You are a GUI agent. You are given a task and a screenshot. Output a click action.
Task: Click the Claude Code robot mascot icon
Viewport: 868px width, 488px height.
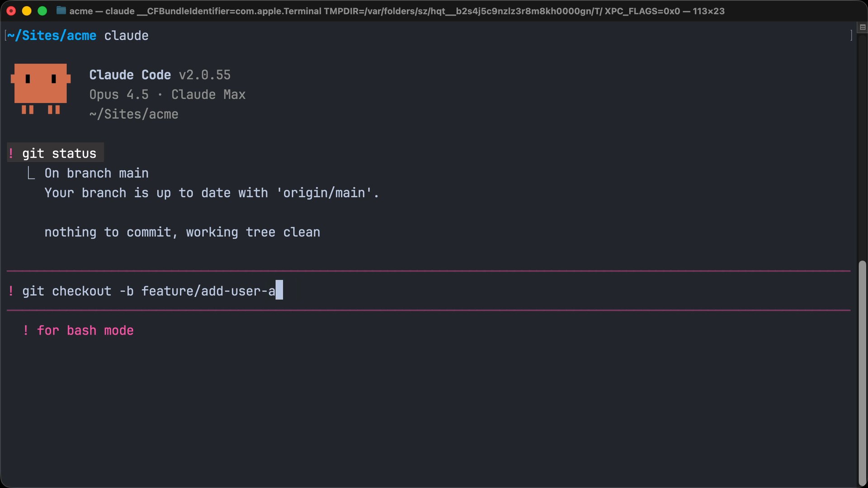tap(40, 89)
